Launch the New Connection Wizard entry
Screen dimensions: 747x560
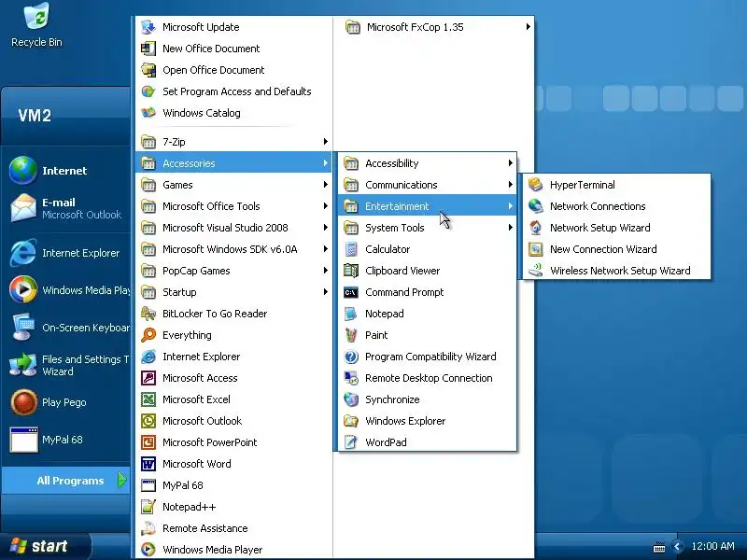point(617,249)
